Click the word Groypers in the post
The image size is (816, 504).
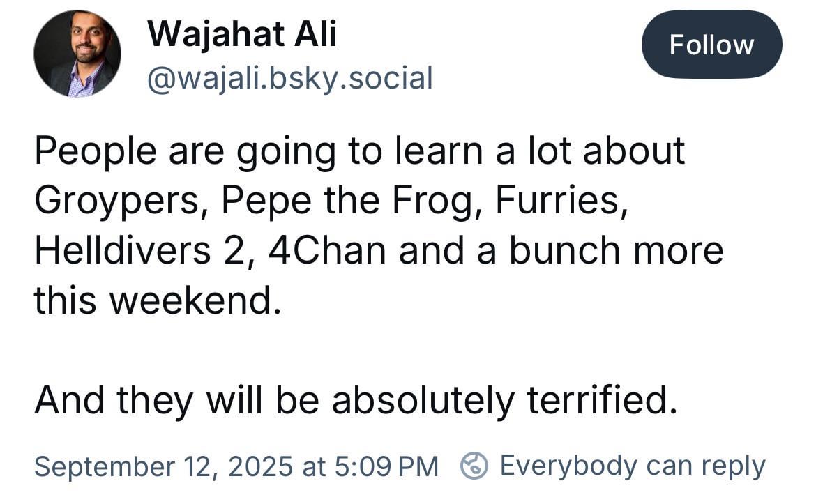tap(118, 201)
